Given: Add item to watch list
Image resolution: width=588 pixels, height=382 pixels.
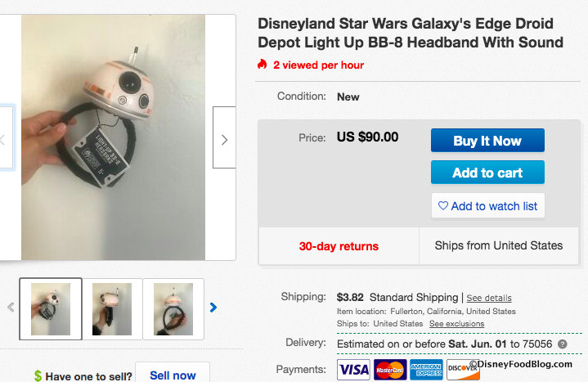Looking at the screenshot, I should pos(487,206).
